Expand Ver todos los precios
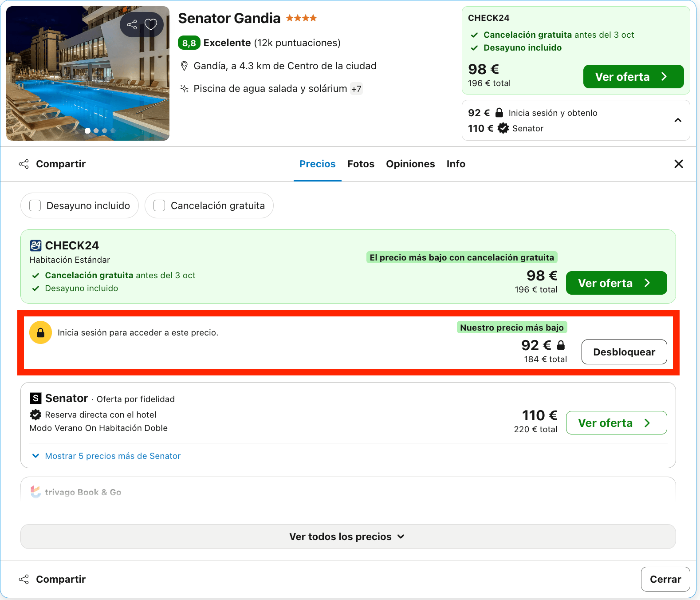The image size is (700, 600). pos(348,537)
